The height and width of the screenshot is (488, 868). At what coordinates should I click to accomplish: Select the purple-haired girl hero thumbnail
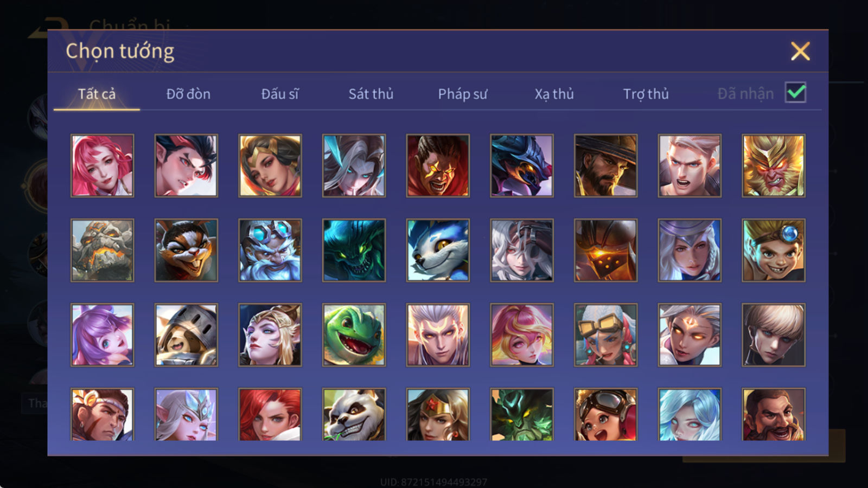[102, 335]
